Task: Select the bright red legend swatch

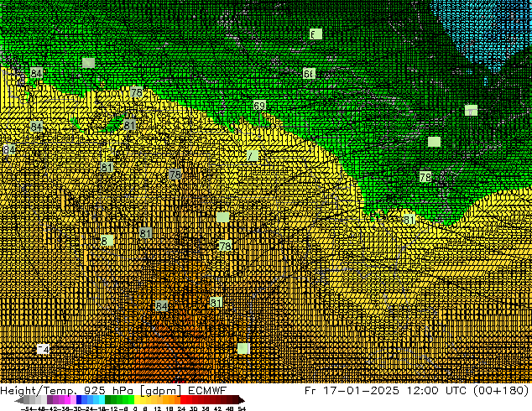Action: coord(183,400)
